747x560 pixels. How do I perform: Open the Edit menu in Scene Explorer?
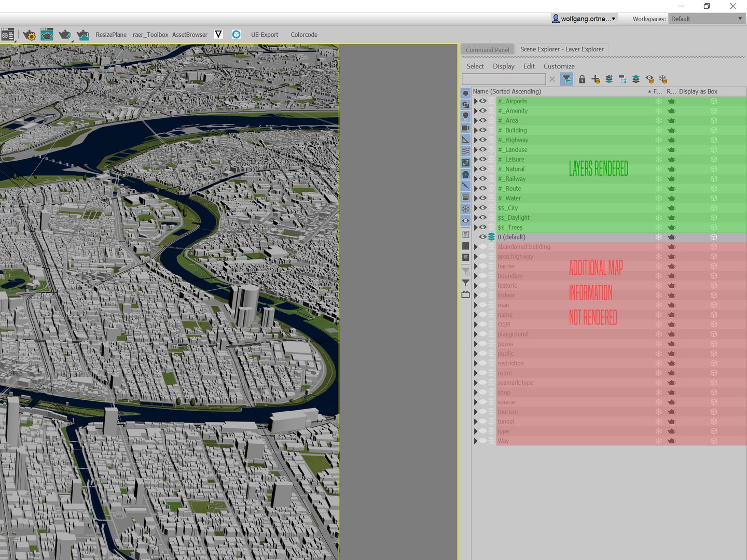(529, 66)
